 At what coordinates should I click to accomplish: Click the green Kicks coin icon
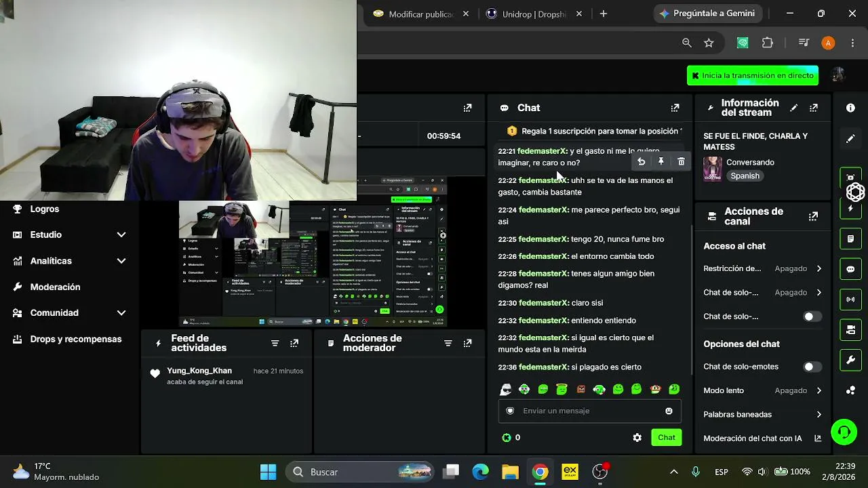click(506, 438)
